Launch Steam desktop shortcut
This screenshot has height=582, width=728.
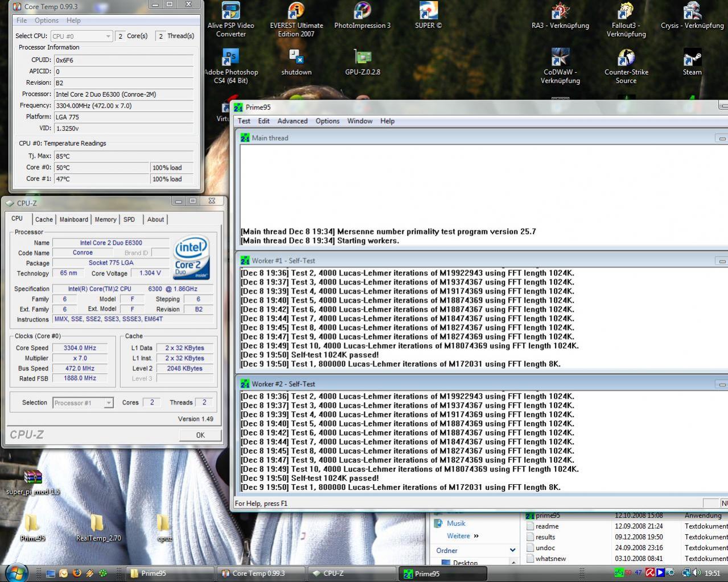tap(692, 63)
